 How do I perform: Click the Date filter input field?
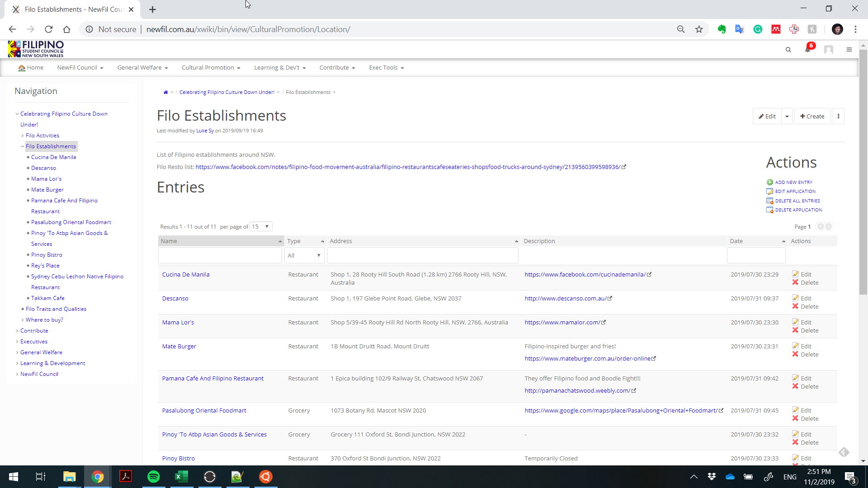click(x=756, y=255)
